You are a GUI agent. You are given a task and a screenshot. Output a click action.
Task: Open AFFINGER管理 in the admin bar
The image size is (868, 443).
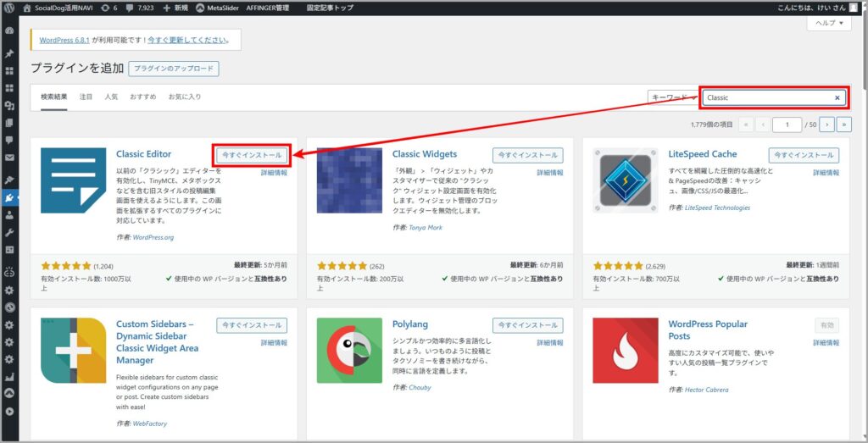(x=269, y=8)
